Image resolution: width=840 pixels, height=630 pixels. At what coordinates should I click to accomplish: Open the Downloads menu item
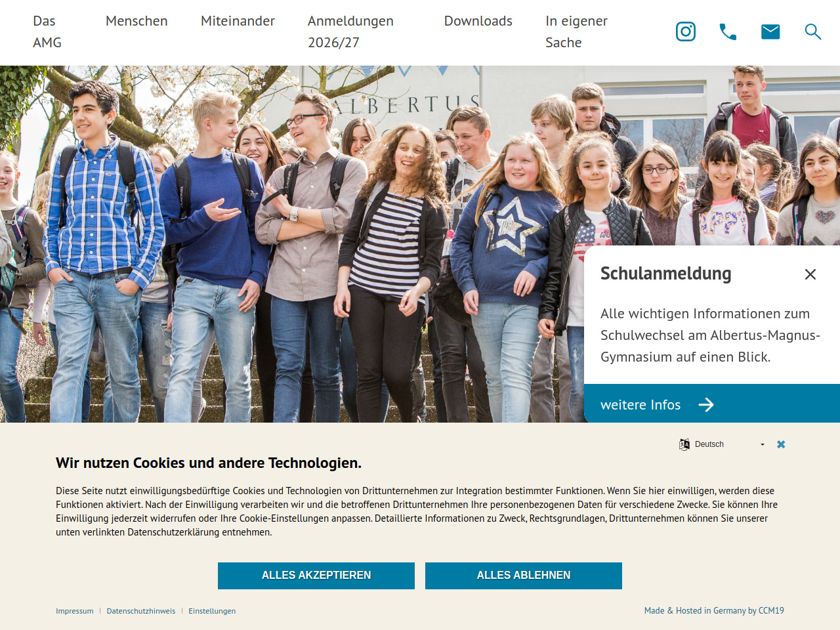click(x=478, y=21)
